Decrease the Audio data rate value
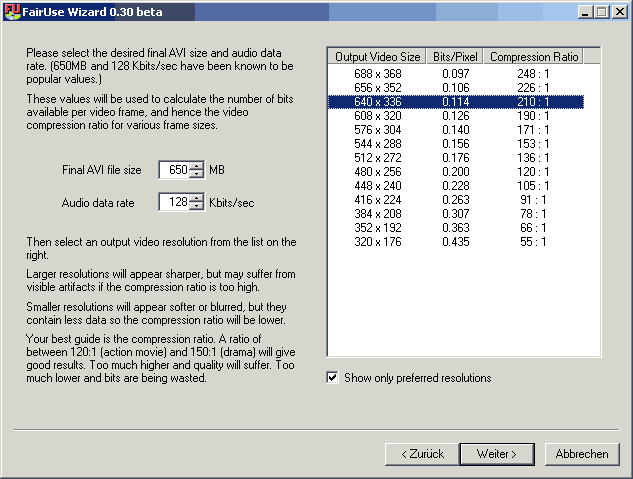Image resolution: width=633 pixels, height=479 pixels. pyautogui.click(x=196, y=206)
